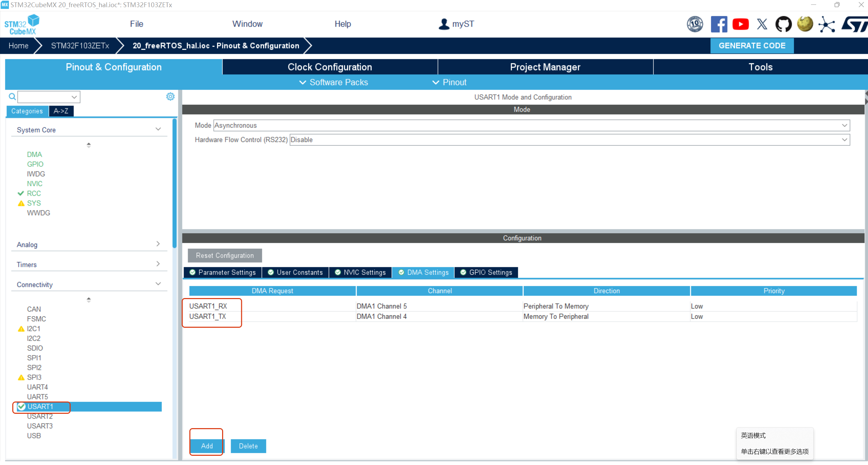Select USART1 in the Connectivity list
The image size is (868, 465).
(40, 407)
